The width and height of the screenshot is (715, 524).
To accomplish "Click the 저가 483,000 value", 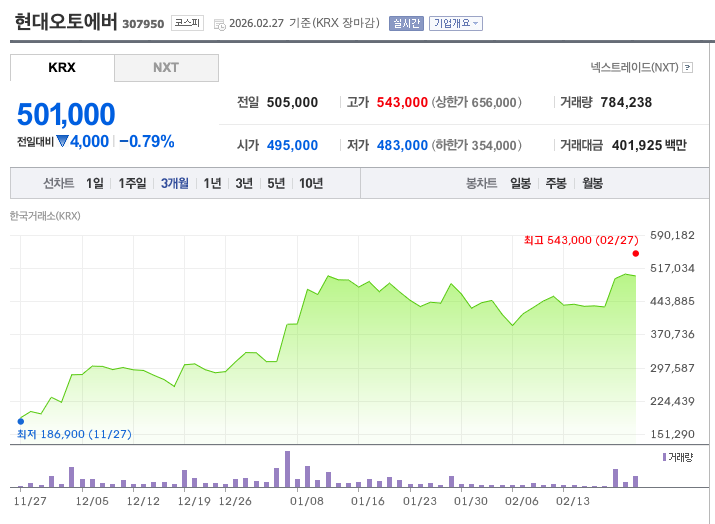I will tap(402, 145).
